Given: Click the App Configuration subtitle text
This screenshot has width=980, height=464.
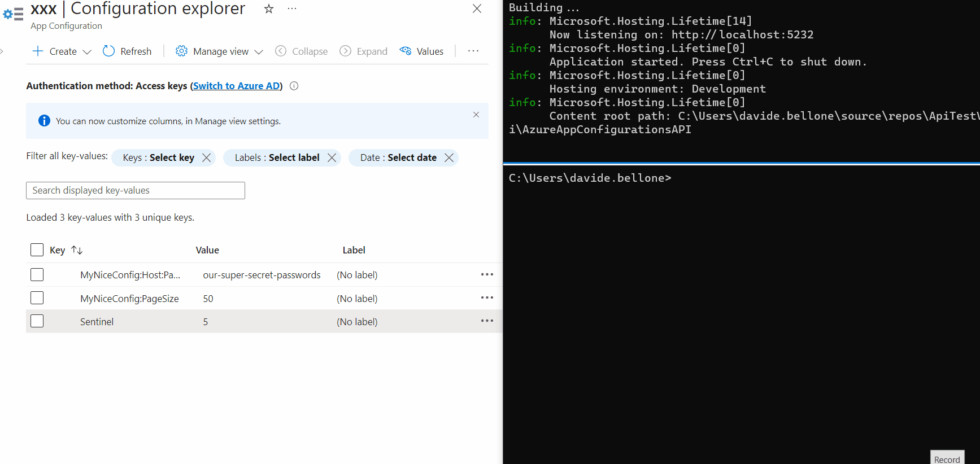Looking at the screenshot, I should 66,26.
